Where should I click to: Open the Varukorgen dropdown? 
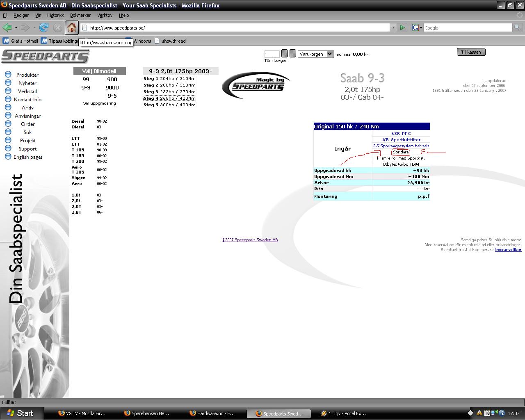[x=316, y=54]
